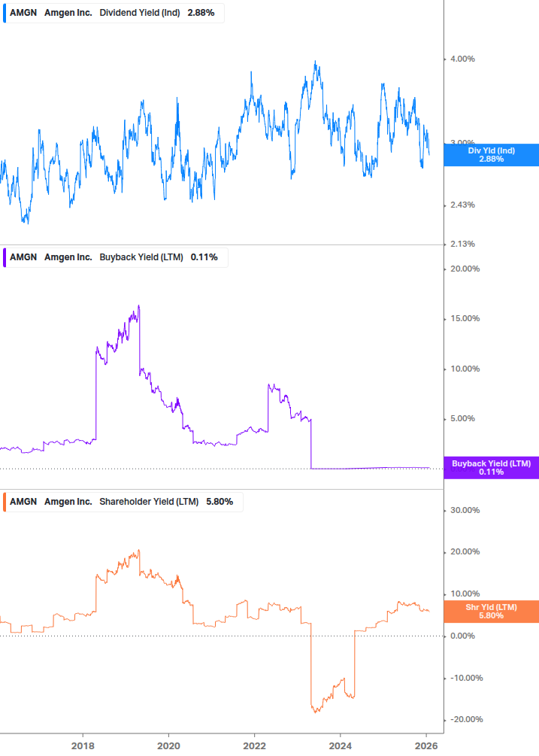Click the blue Div Yld (Ind) 2.88% value tag
This screenshot has width=539, height=756.
coord(492,155)
